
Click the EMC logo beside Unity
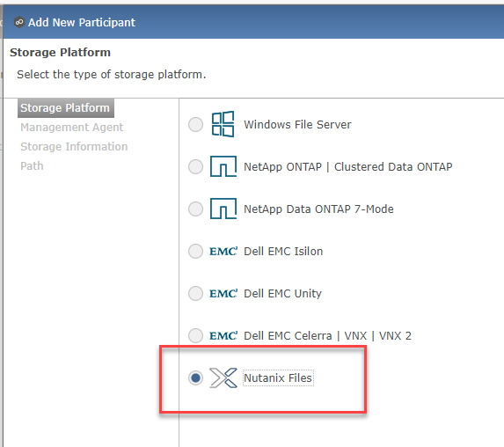coord(223,293)
